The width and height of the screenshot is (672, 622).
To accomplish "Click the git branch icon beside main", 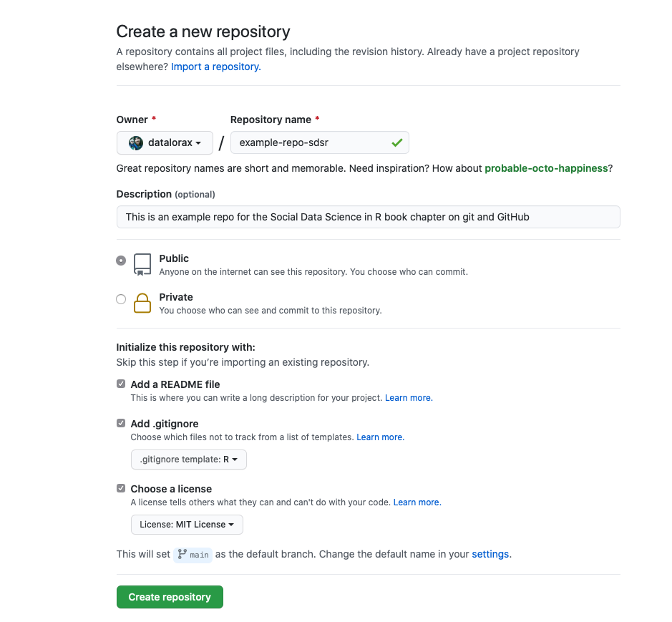I will (x=182, y=554).
